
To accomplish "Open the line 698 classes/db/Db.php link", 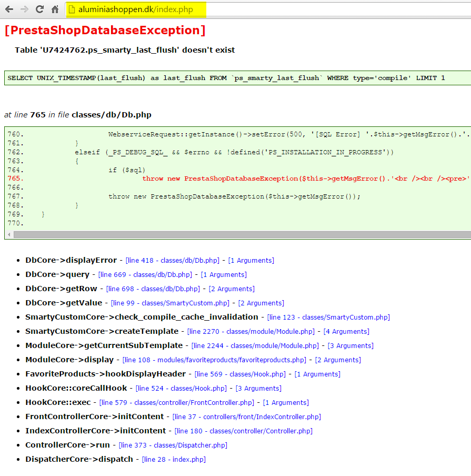I will [153, 289].
